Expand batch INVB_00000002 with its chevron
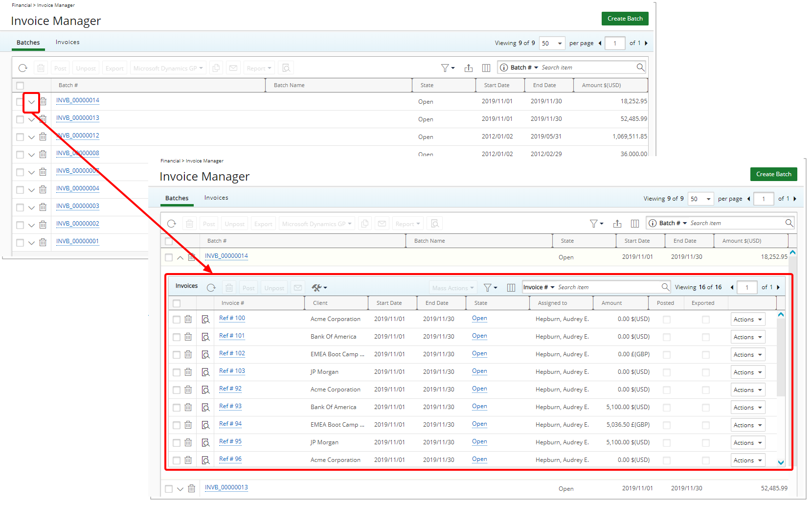The height and width of the screenshot is (505, 812). [31, 225]
